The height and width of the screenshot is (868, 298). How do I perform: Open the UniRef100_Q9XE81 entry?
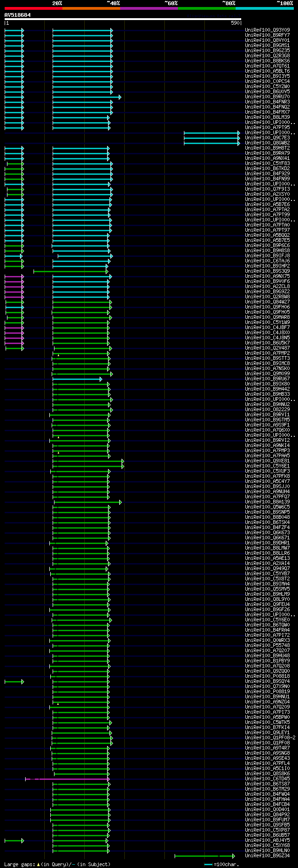267,461
